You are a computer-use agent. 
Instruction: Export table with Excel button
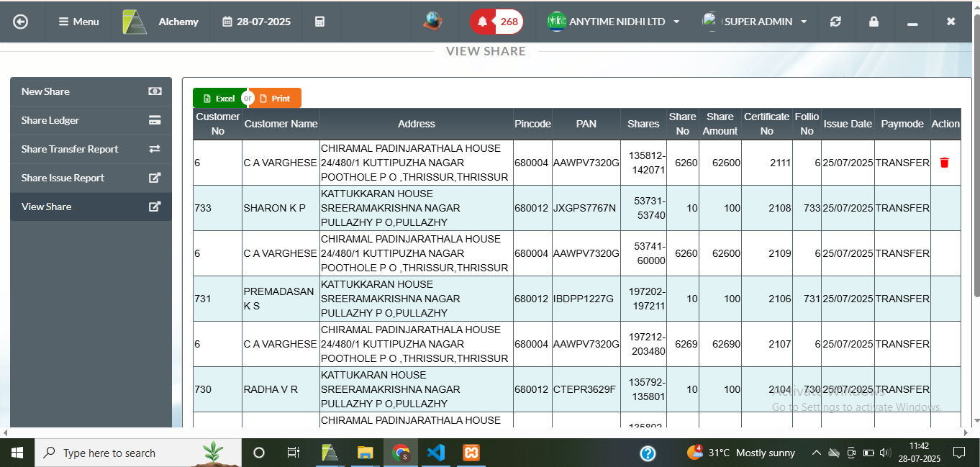219,99
